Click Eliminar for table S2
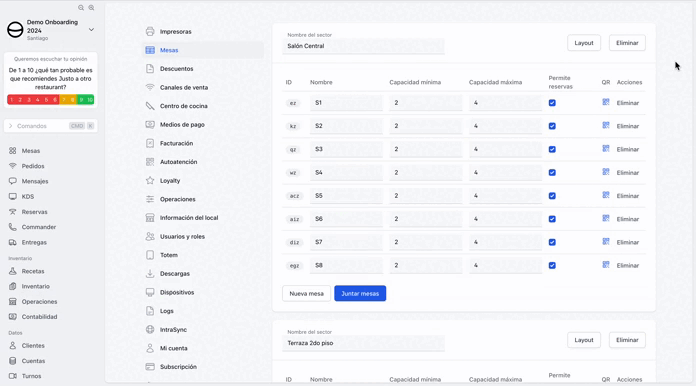 (628, 126)
